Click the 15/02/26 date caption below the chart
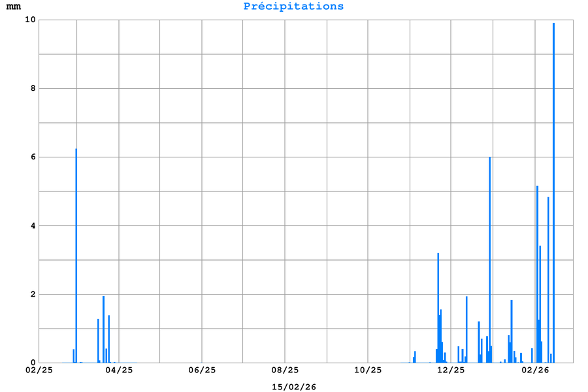This screenshot has height=392, width=588. pos(294,387)
